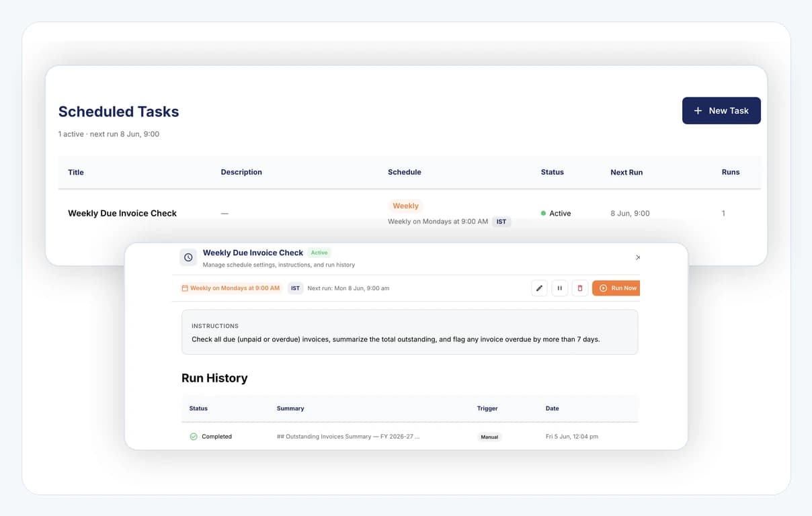Click the Manual trigger badge
Image resolution: width=812 pixels, height=516 pixels.
pos(489,437)
